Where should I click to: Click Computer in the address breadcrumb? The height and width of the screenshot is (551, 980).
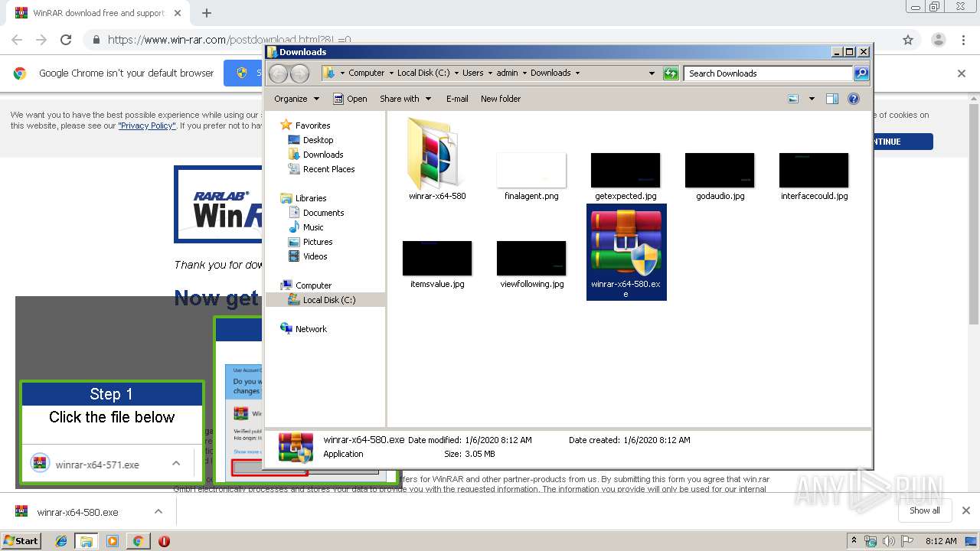366,73
